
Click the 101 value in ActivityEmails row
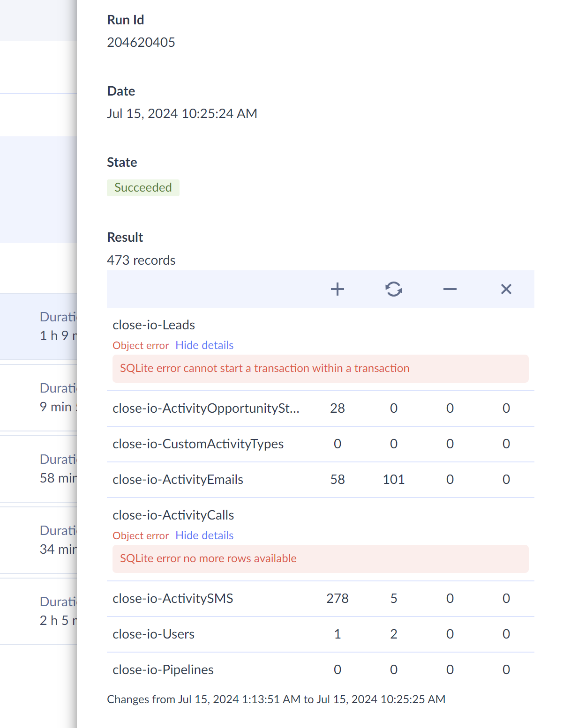394,479
